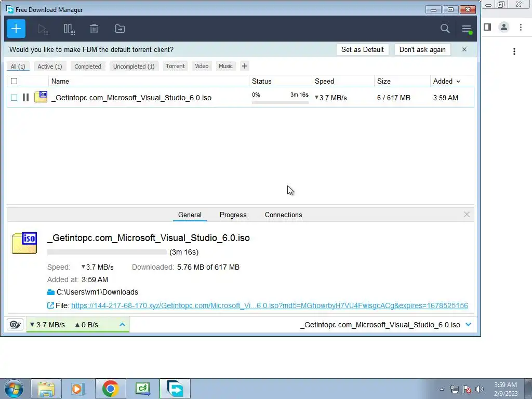Click file name in bottom status bar

point(380,325)
